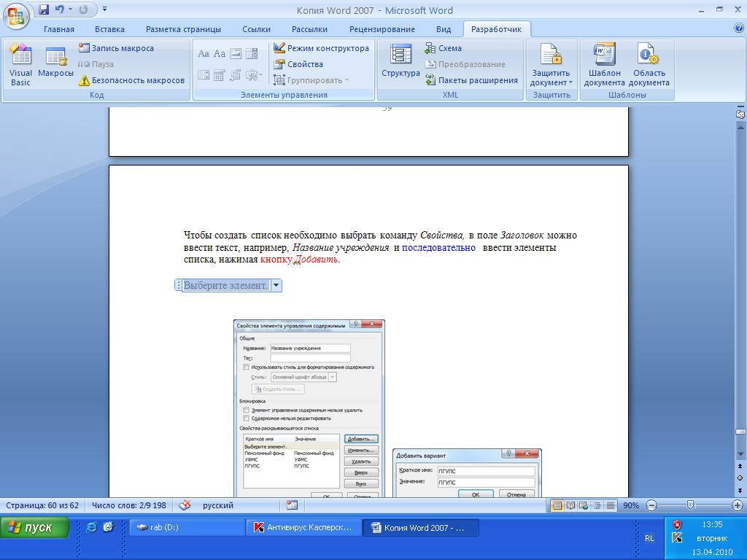Switch to Full Screen Reading view
747x560 pixels.
(x=570, y=506)
